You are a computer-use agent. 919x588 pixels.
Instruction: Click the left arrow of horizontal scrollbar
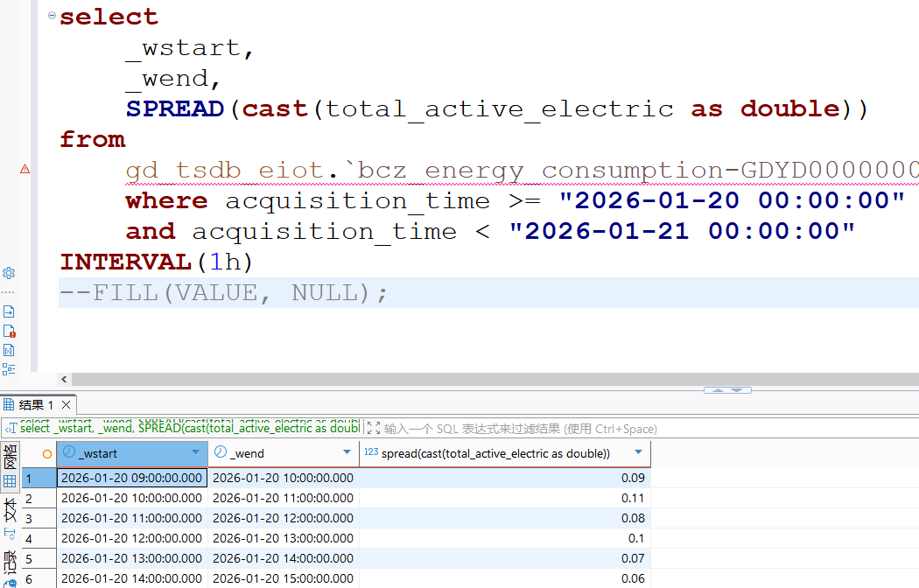tap(64, 379)
